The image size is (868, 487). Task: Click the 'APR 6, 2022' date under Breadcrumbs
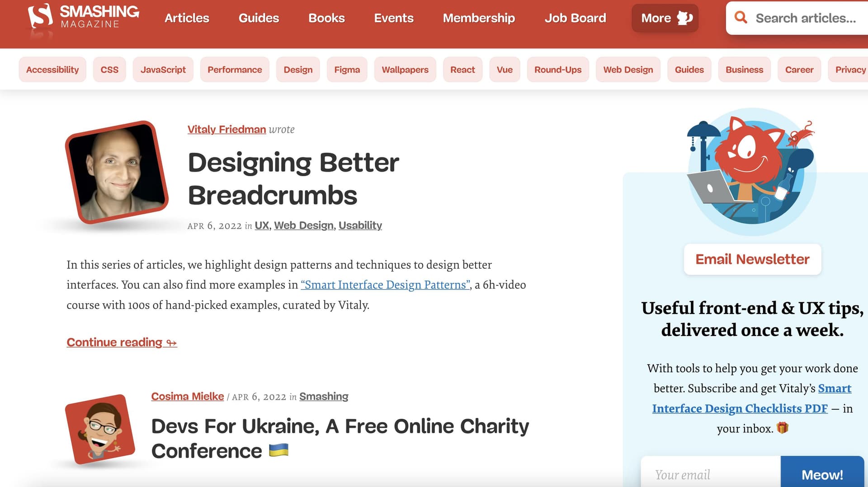(215, 225)
